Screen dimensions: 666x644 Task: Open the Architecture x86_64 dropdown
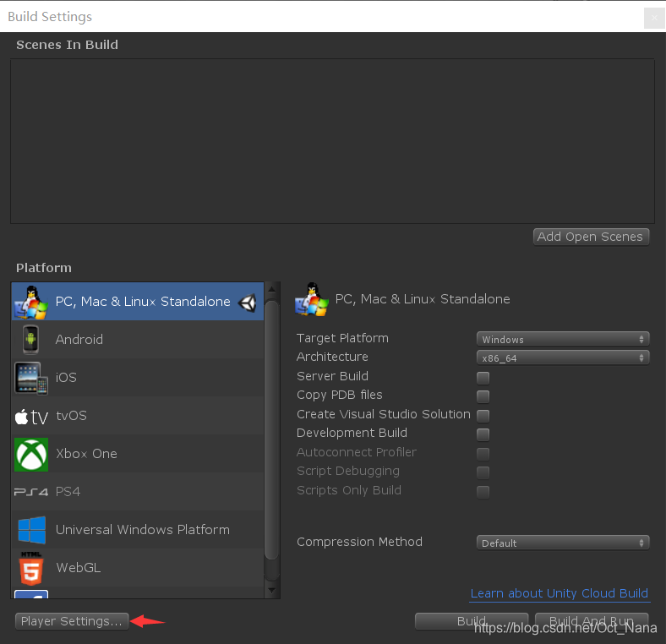563,357
